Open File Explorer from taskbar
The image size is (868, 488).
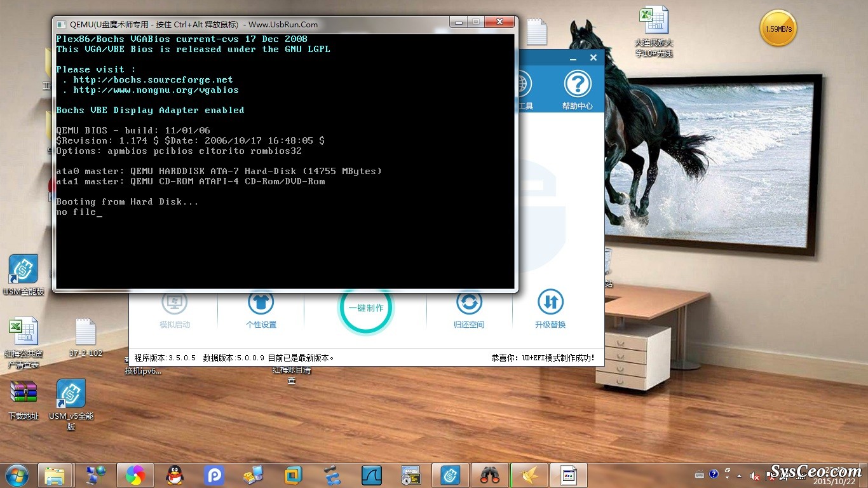pyautogui.click(x=55, y=475)
